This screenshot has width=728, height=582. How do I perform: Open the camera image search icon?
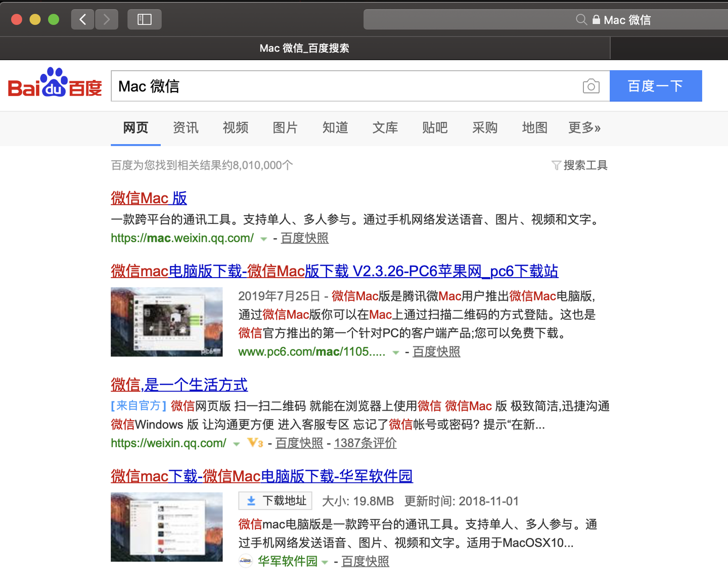coord(590,86)
